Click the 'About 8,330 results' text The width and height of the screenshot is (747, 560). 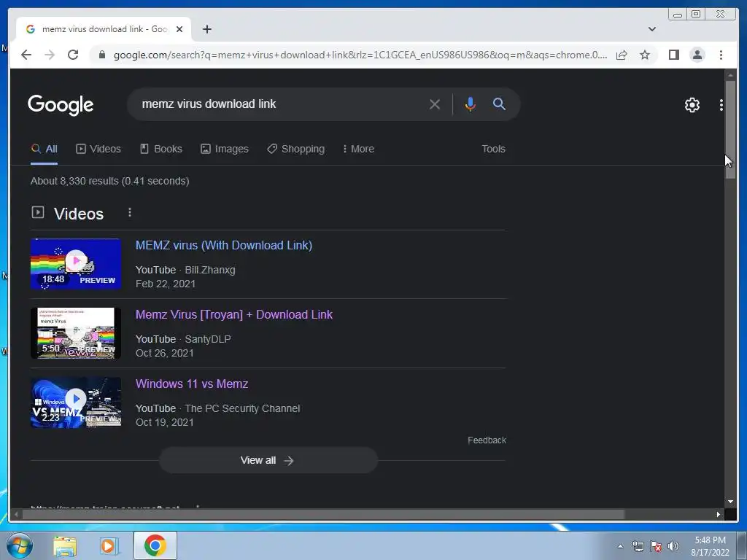click(110, 181)
